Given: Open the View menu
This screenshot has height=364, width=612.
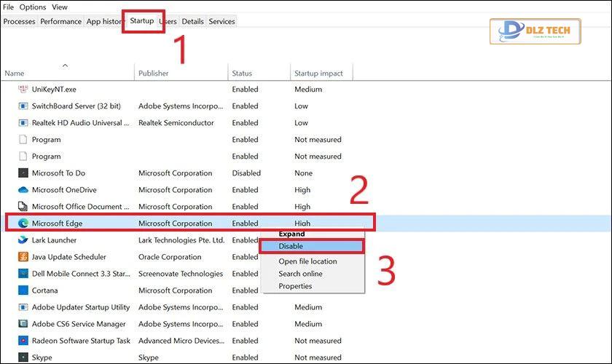Looking at the screenshot, I should (x=60, y=7).
